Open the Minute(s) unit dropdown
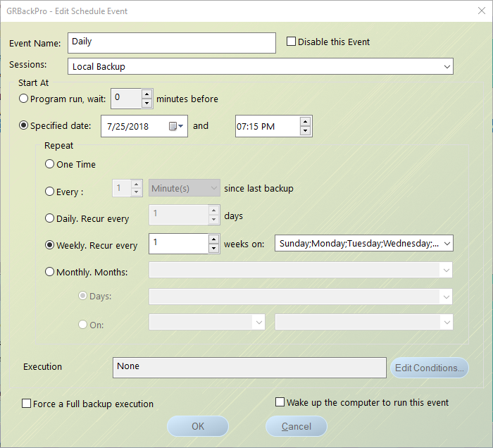Viewport: 493px width, 448px height. coord(214,188)
